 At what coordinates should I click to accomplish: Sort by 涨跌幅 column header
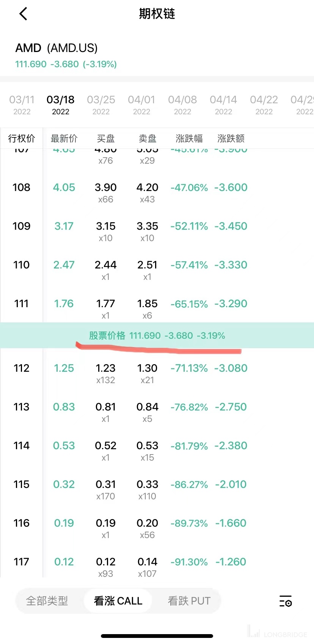[189, 139]
